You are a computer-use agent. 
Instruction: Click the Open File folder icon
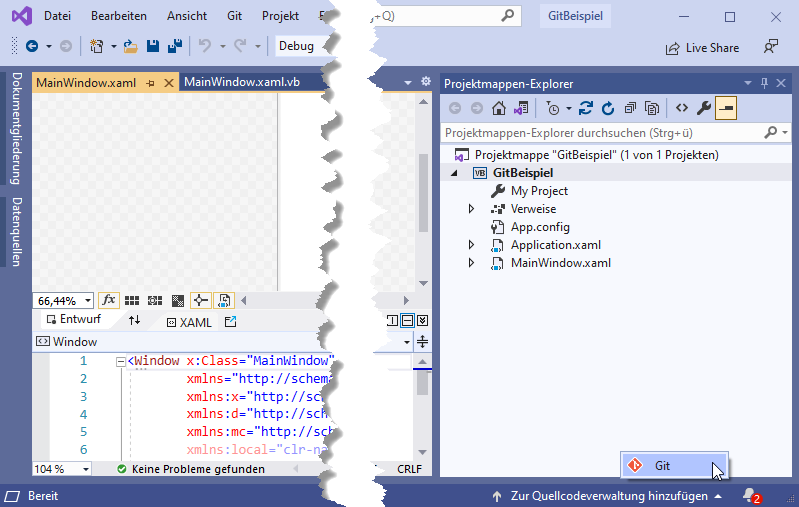point(130,46)
